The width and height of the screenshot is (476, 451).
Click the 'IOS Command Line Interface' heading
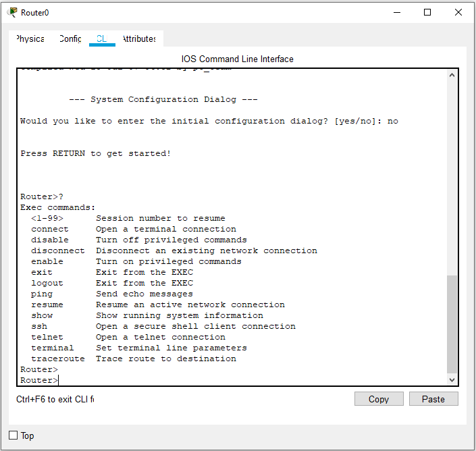[x=238, y=59]
